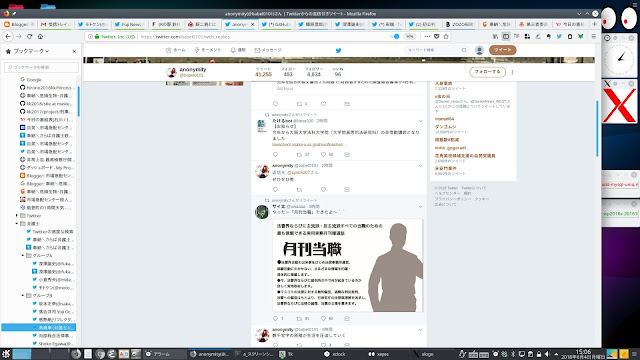This screenshot has height=360, width=640.
Task: Click the green V extension icon in toolbar
Action: click(580, 36)
